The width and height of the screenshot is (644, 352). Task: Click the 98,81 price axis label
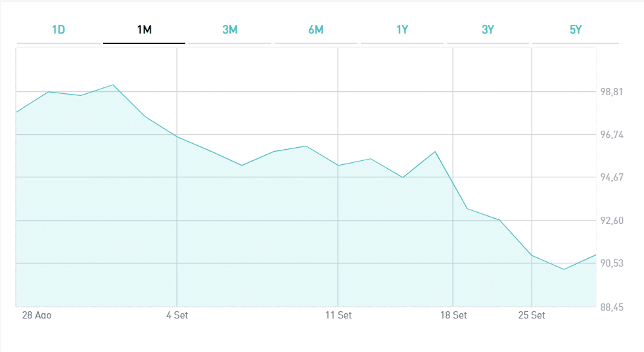[x=612, y=92]
